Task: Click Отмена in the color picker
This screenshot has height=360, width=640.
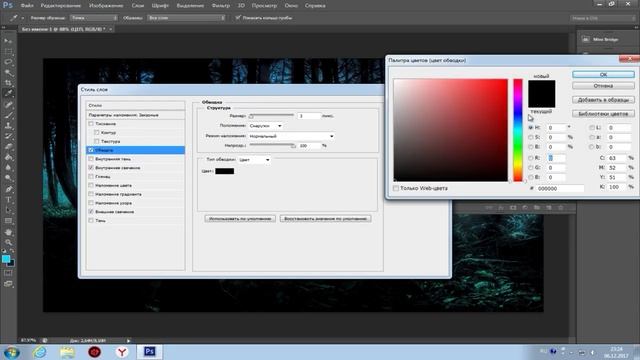Action: point(603,86)
